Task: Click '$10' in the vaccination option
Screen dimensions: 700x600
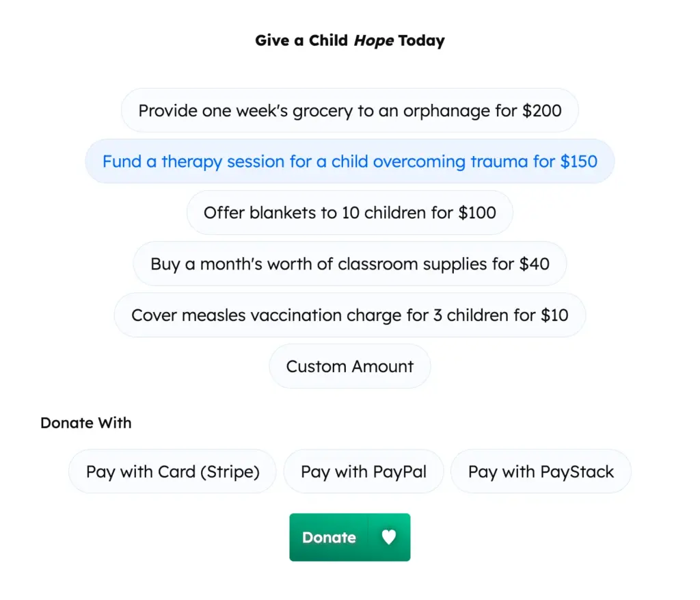Action: [x=554, y=315]
